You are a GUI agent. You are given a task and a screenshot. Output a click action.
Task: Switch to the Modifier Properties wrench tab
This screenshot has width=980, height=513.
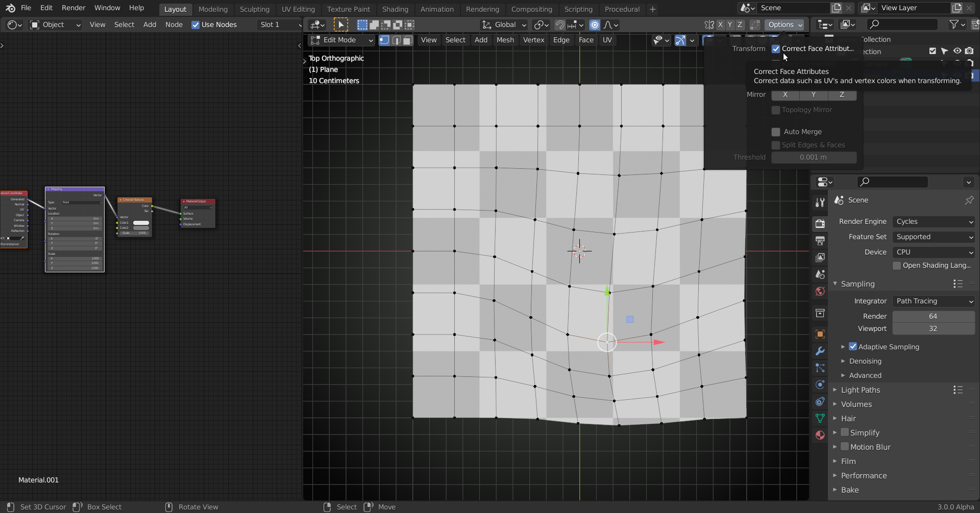(x=820, y=351)
